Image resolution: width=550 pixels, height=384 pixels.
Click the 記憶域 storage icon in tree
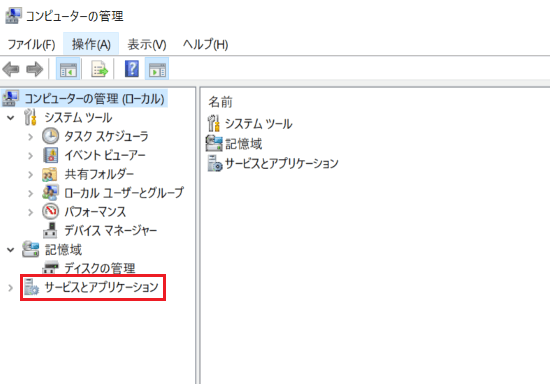pos(31,249)
